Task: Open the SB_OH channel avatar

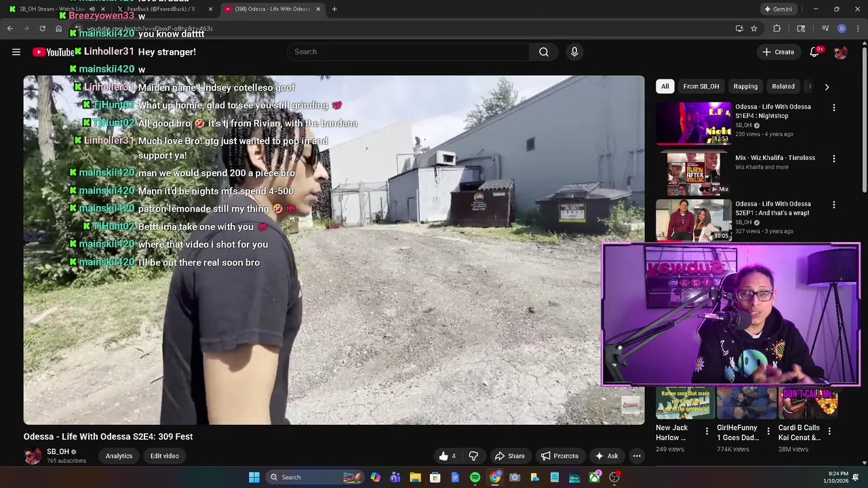Action: (x=33, y=455)
